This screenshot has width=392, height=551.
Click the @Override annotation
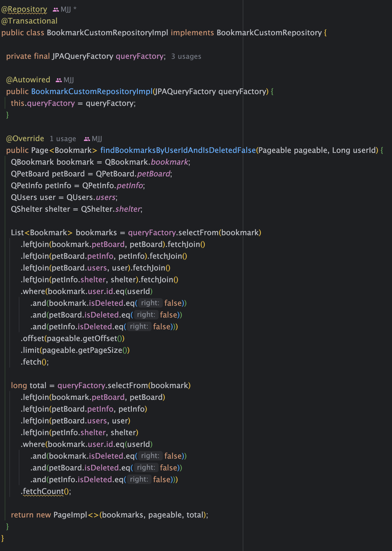click(x=25, y=138)
